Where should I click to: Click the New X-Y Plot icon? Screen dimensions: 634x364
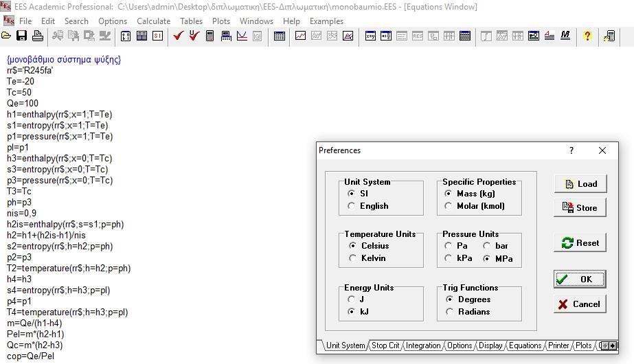click(300, 36)
